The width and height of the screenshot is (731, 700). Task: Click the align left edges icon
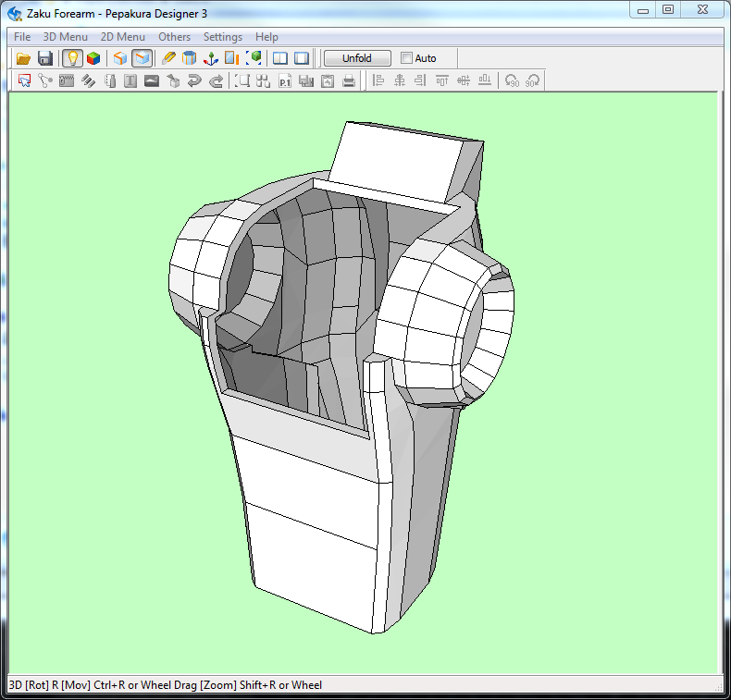(378, 81)
